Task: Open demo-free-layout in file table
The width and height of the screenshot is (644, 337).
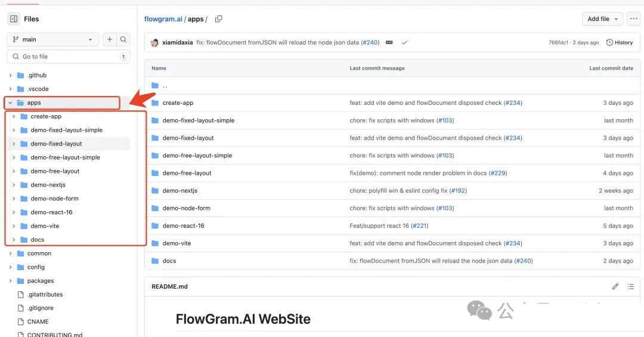Action: click(187, 173)
